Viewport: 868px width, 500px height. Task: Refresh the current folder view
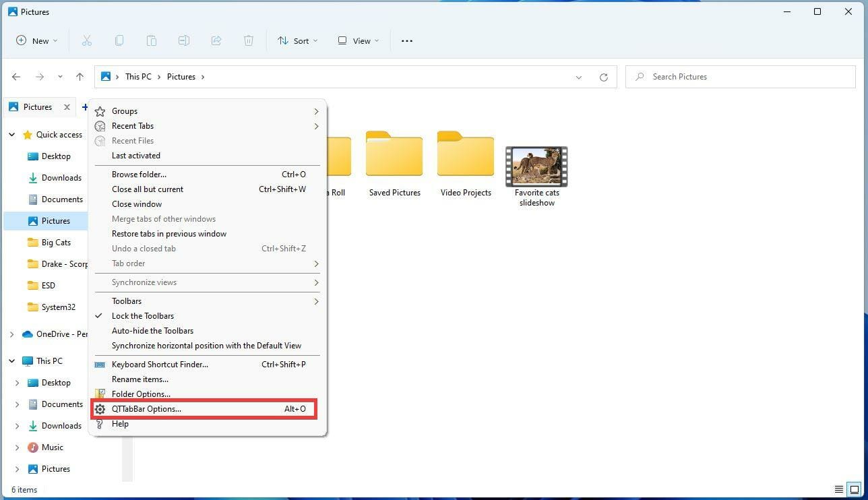[x=603, y=76]
